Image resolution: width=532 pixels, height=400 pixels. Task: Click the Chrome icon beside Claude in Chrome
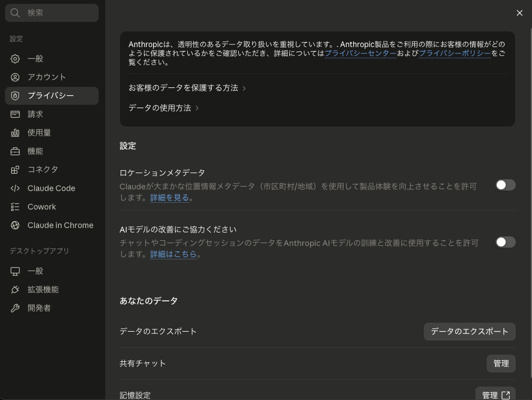(x=15, y=225)
